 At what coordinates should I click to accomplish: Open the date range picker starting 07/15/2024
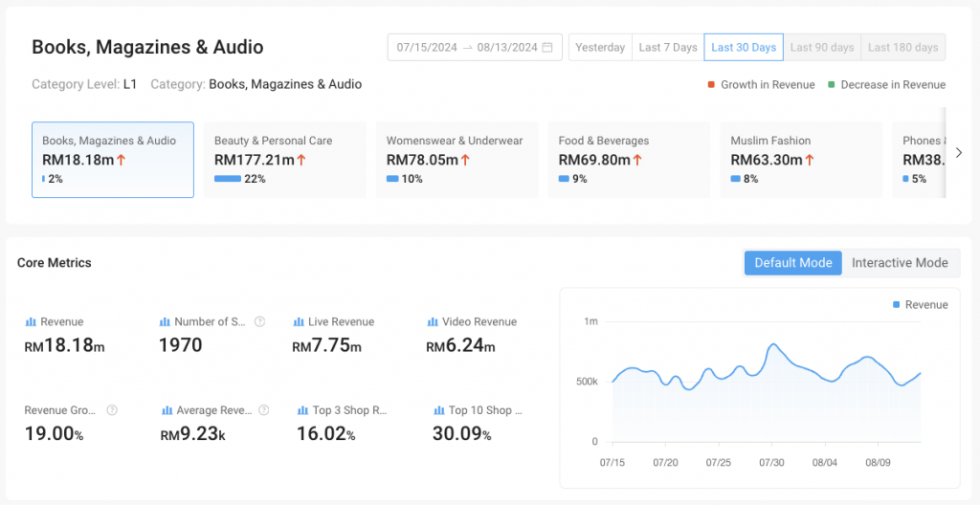click(x=474, y=47)
